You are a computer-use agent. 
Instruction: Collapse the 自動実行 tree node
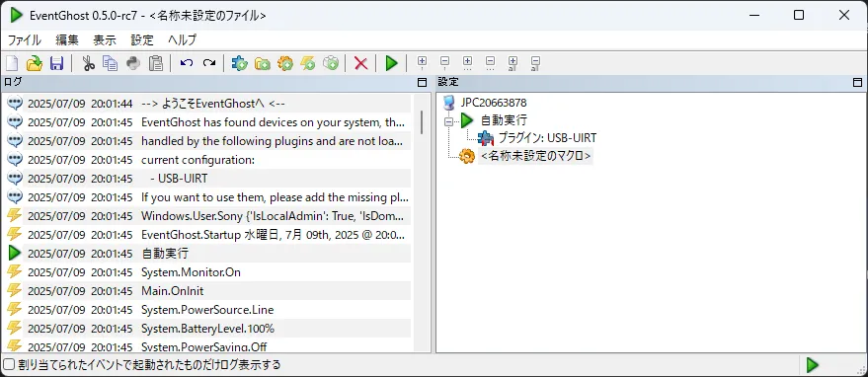[449, 120]
